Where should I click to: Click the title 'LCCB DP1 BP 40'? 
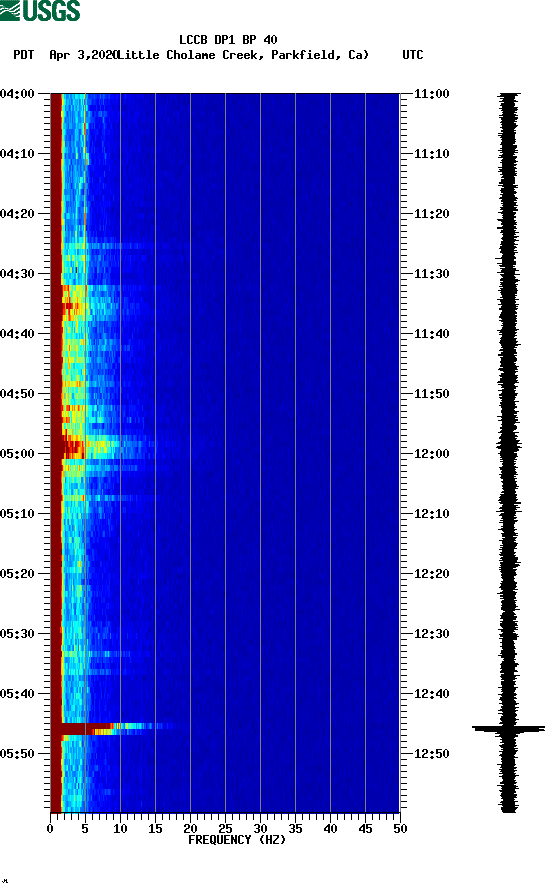[x=228, y=40]
